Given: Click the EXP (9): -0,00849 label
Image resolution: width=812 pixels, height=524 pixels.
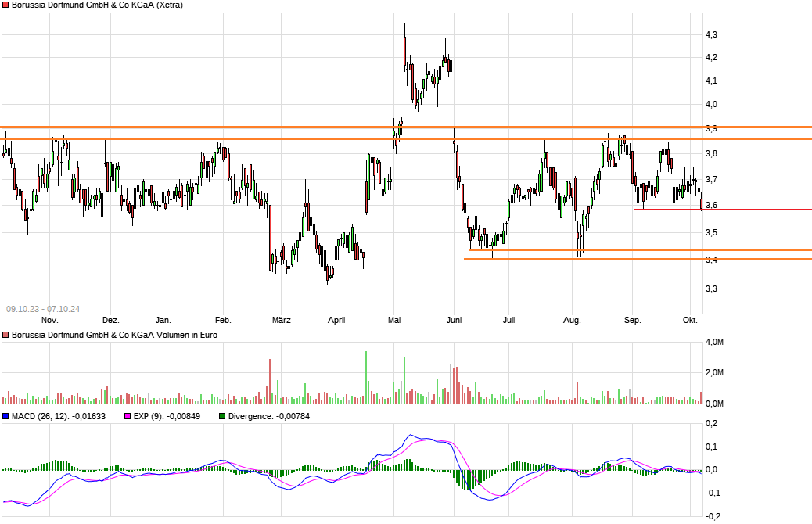Looking at the screenshot, I should click(167, 416).
